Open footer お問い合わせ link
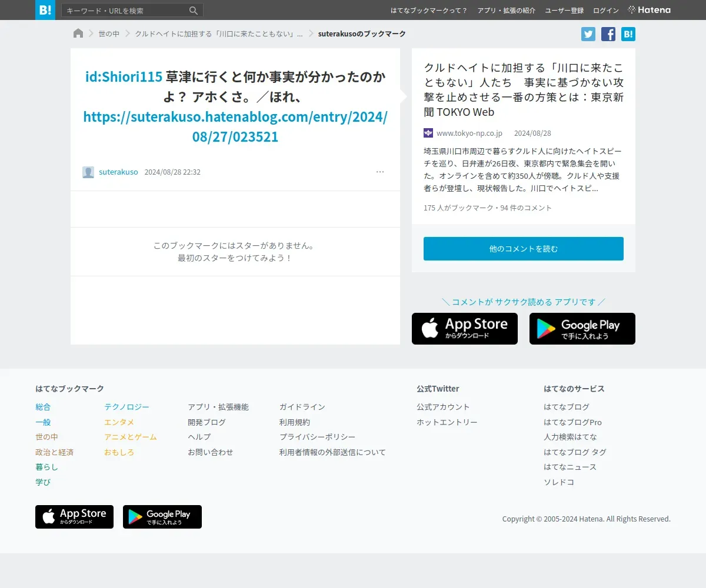The height and width of the screenshot is (588, 706). click(211, 452)
